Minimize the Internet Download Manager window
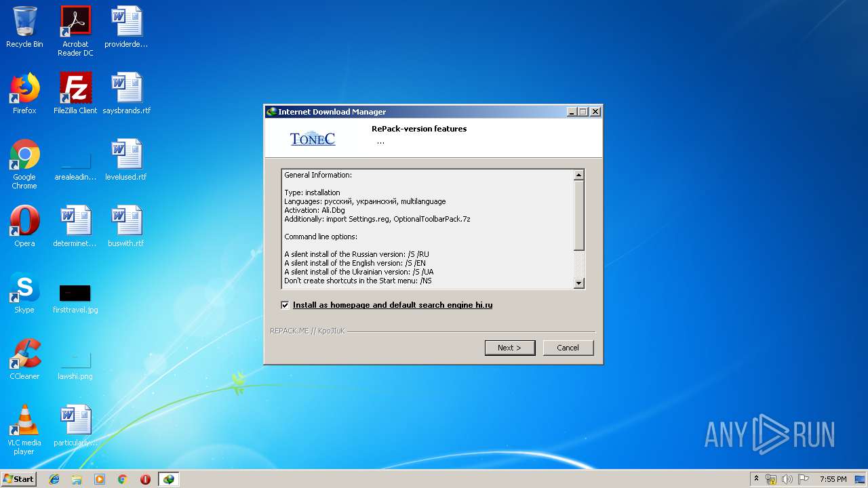The height and width of the screenshot is (488, 868). point(572,112)
